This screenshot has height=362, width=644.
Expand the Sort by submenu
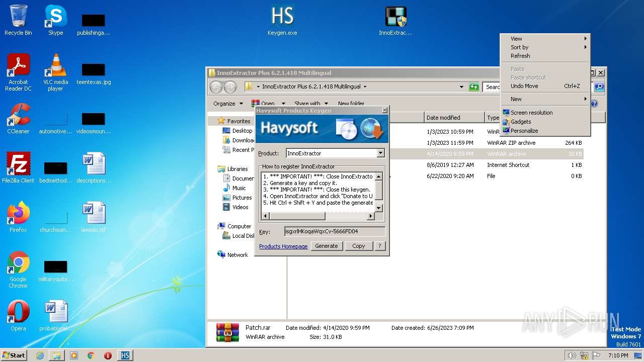(x=545, y=47)
